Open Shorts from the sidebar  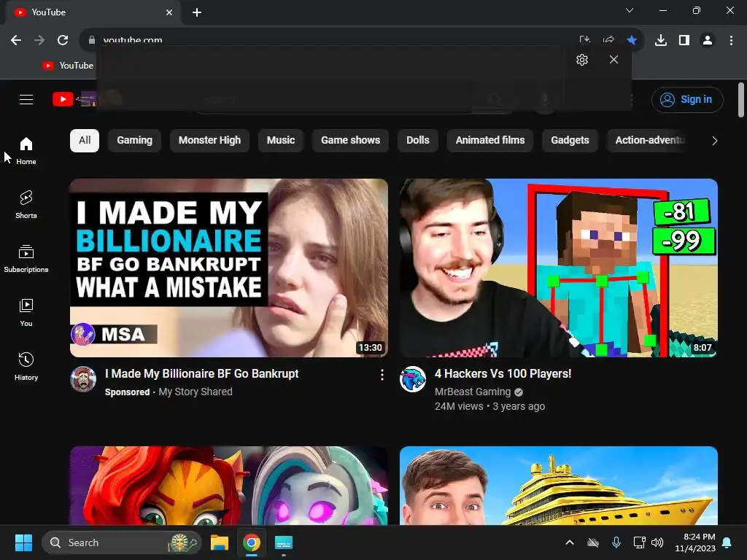[x=26, y=205]
